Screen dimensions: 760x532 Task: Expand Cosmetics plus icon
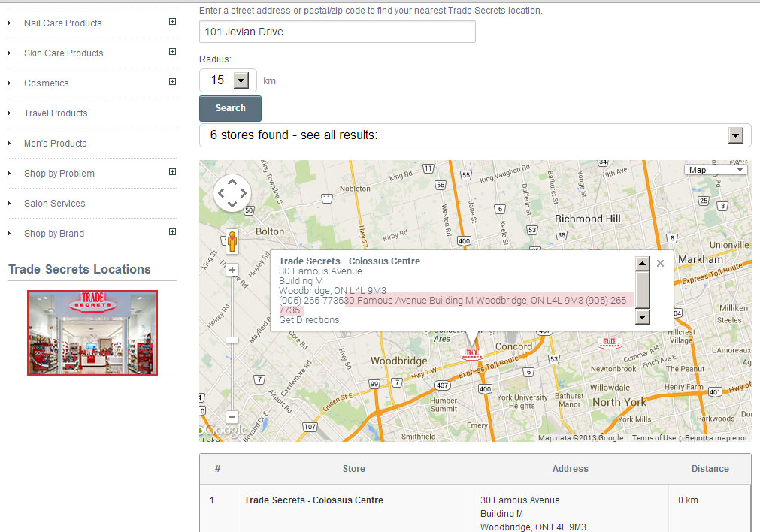point(172,81)
